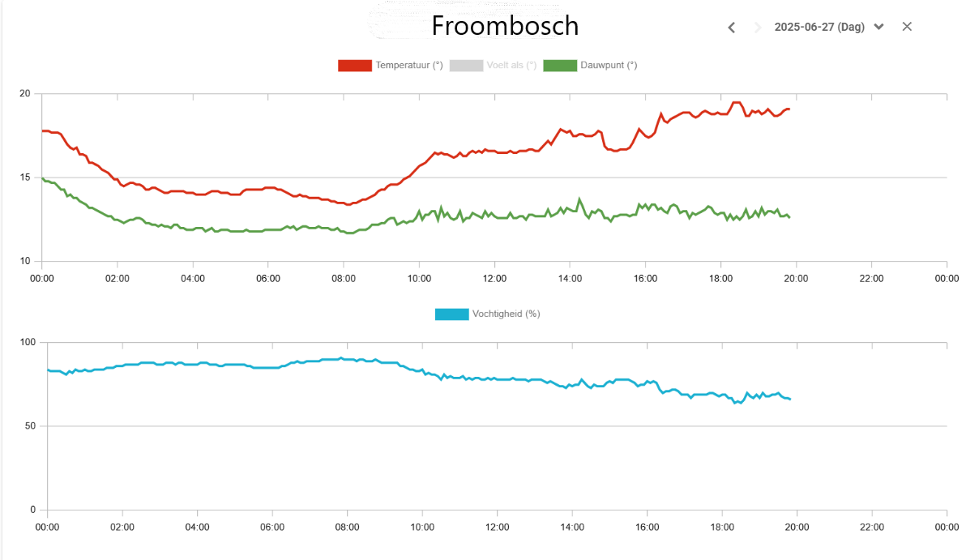Image resolution: width=966 pixels, height=560 pixels.
Task: Click the Froombosch station title
Action: coord(505,26)
